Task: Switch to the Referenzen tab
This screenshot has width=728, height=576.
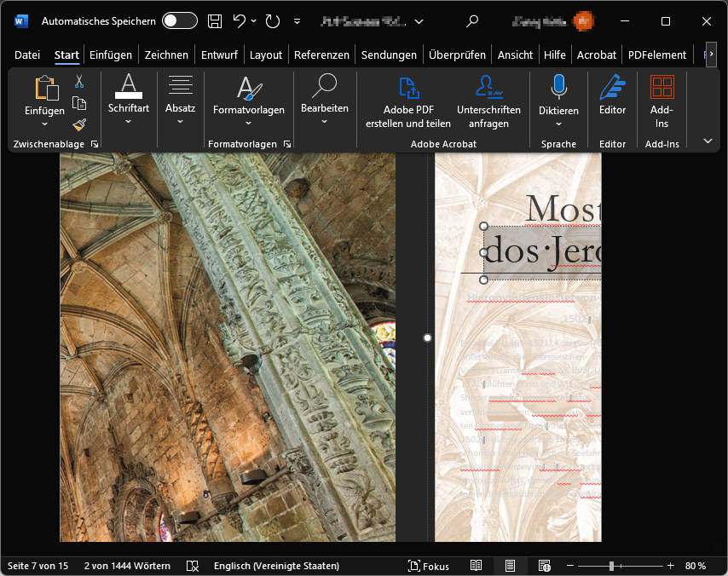Action: 321,55
